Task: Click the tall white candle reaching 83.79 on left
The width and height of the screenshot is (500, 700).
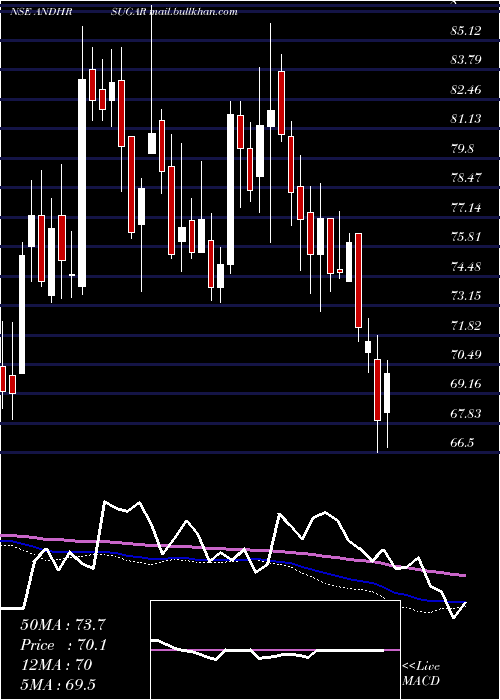Action: tap(82, 183)
